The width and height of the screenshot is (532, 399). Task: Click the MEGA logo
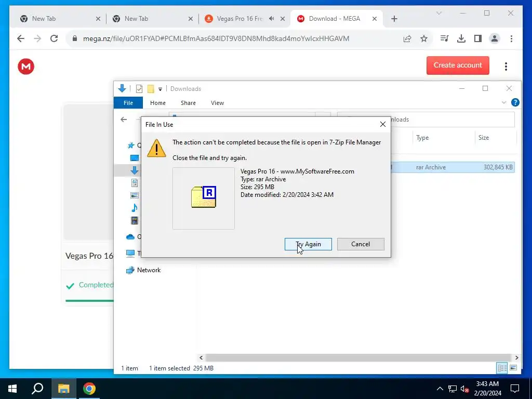coord(26,66)
